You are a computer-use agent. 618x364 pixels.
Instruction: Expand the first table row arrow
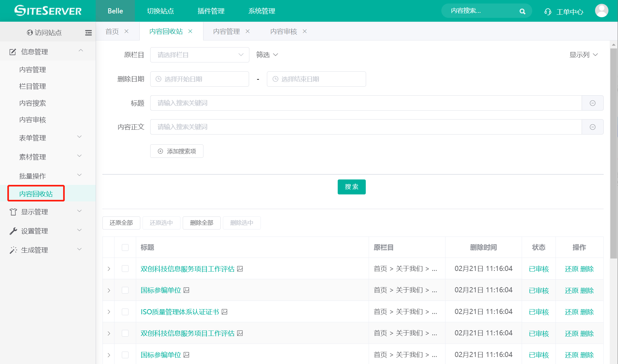click(x=109, y=269)
